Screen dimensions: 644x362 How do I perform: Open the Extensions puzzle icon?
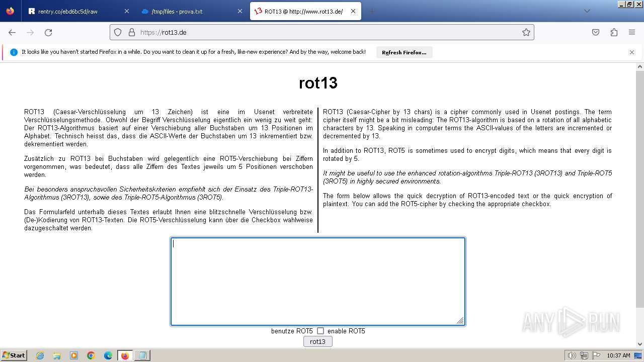pos(614,32)
